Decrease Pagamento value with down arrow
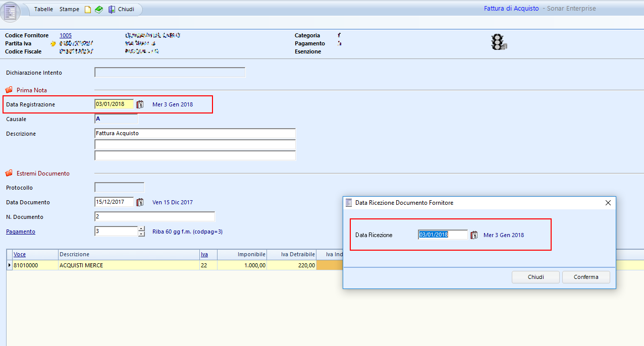Screen dimensions: 644x346 tap(141, 234)
